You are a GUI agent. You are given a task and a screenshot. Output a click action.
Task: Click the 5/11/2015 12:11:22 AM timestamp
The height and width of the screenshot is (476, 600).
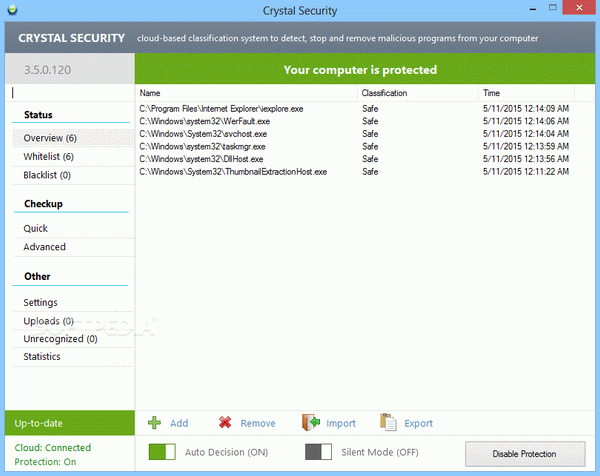point(526,171)
